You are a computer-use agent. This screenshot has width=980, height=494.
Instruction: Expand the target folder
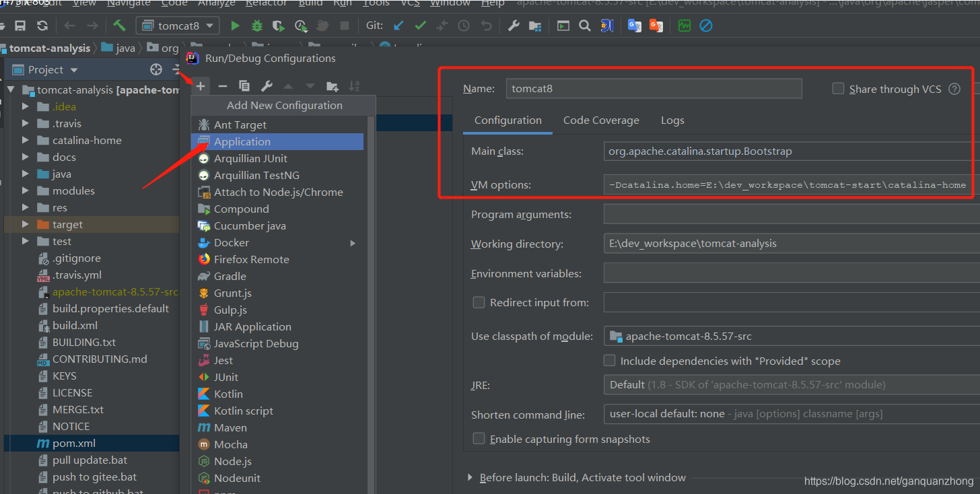pyautogui.click(x=25, y=224)
